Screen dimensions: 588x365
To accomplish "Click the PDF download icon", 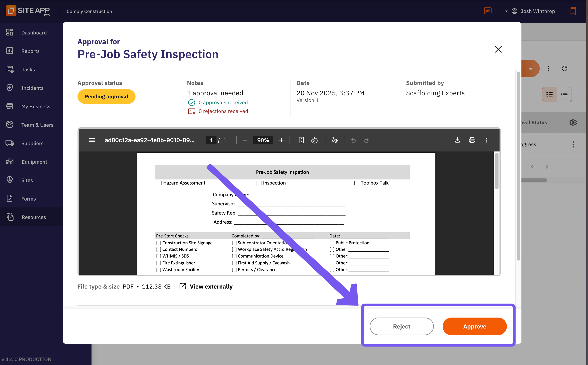I will click(457, 140).
